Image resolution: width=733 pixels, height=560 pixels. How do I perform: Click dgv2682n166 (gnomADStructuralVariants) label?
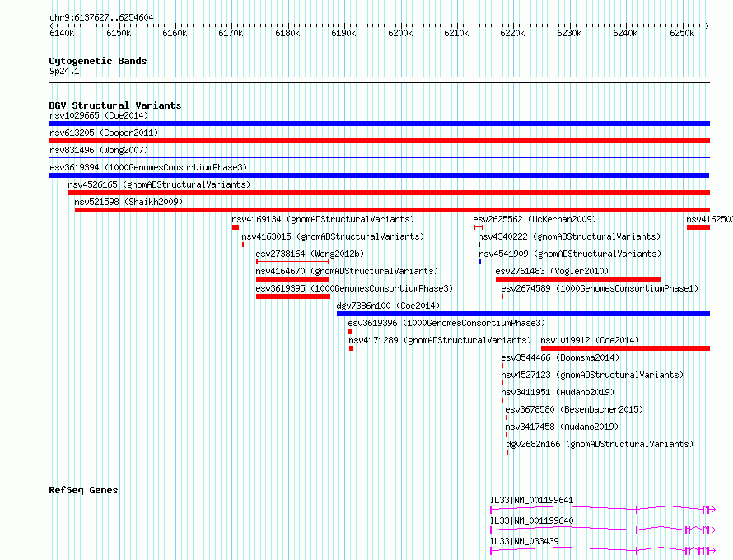pyautogui.click(x=600, y=444)
